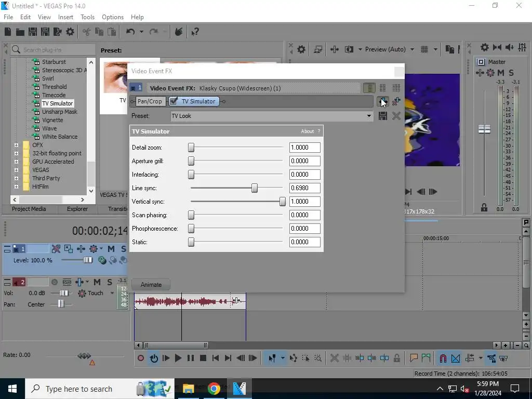Open Video Preview settings gear icon
532x399 pixels.
(301, 49)
